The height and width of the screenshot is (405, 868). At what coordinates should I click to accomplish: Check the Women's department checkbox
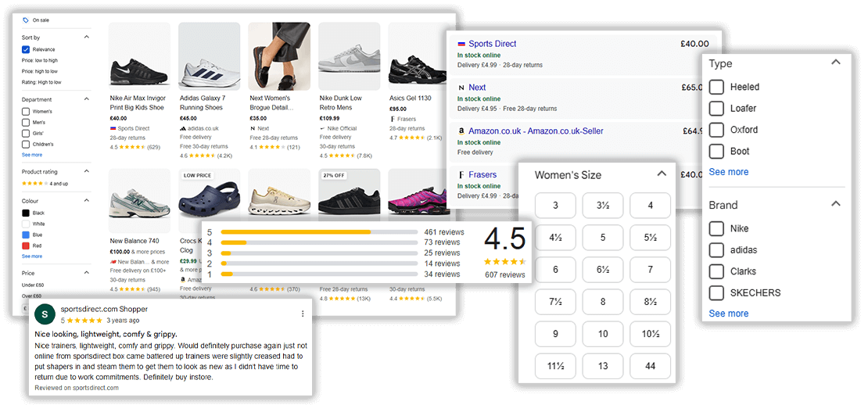26,112
